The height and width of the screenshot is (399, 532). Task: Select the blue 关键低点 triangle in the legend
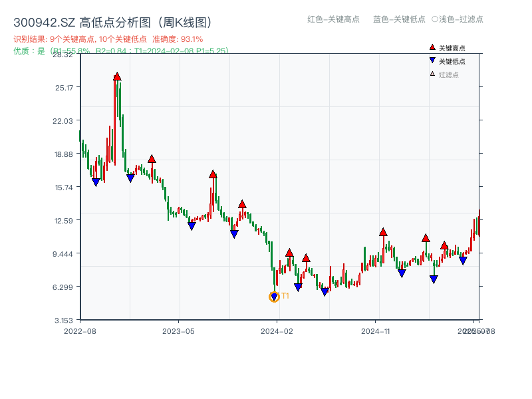coord(432,59)
